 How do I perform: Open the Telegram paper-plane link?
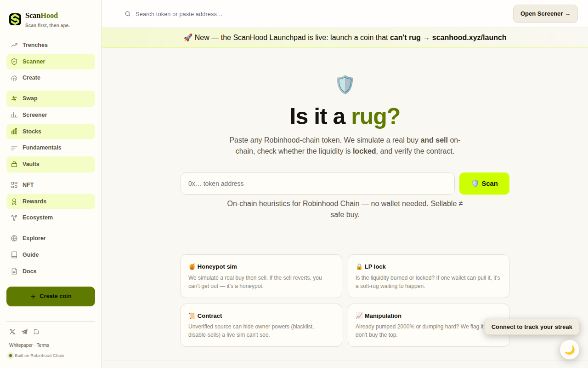pos(24,332)
